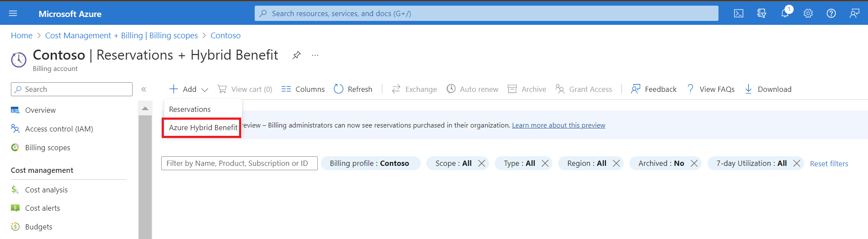
Task: Open the Scope : All filter
Action: point(453,163)
